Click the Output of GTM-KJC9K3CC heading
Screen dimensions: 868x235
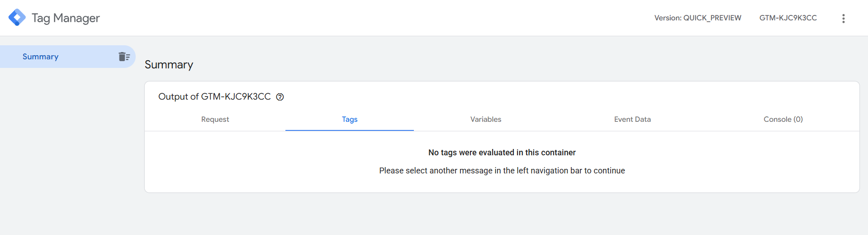(214, 97)
